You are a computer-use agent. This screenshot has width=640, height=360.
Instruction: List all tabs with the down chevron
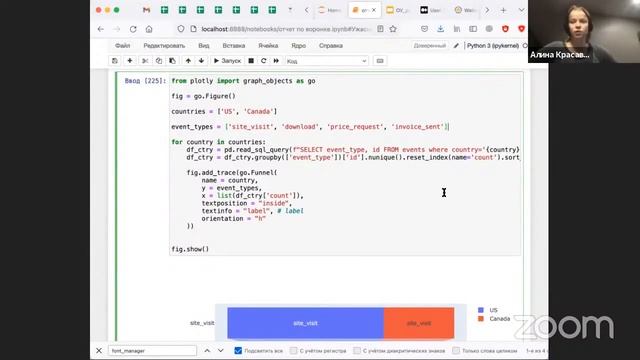[521, 10]
